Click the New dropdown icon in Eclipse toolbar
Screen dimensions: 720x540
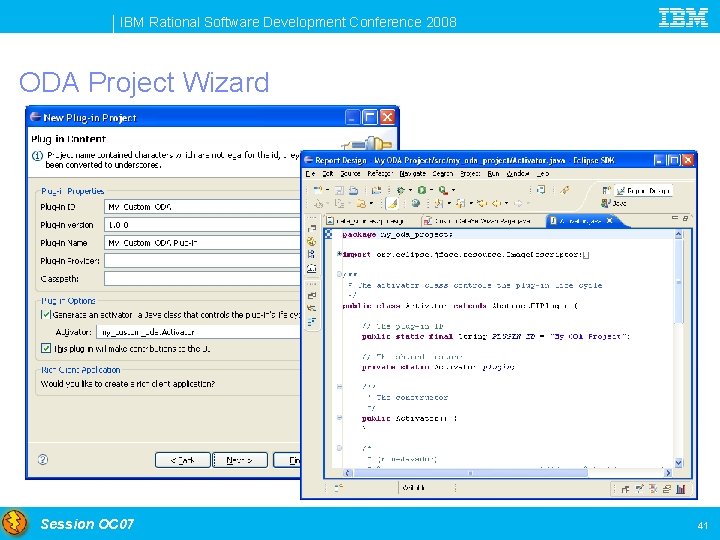pyautogui.click(x=318, y=190)
